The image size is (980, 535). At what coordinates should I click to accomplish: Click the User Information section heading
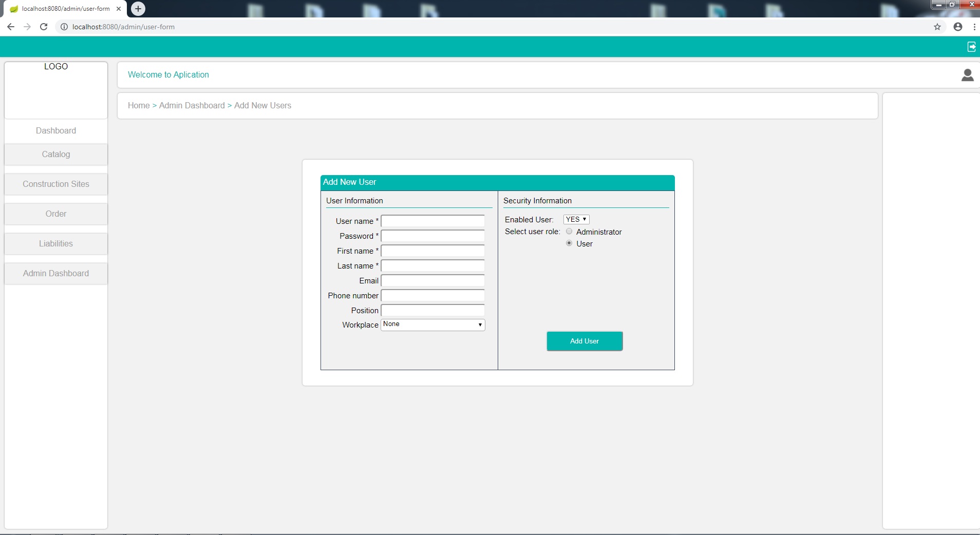point(354,201)
